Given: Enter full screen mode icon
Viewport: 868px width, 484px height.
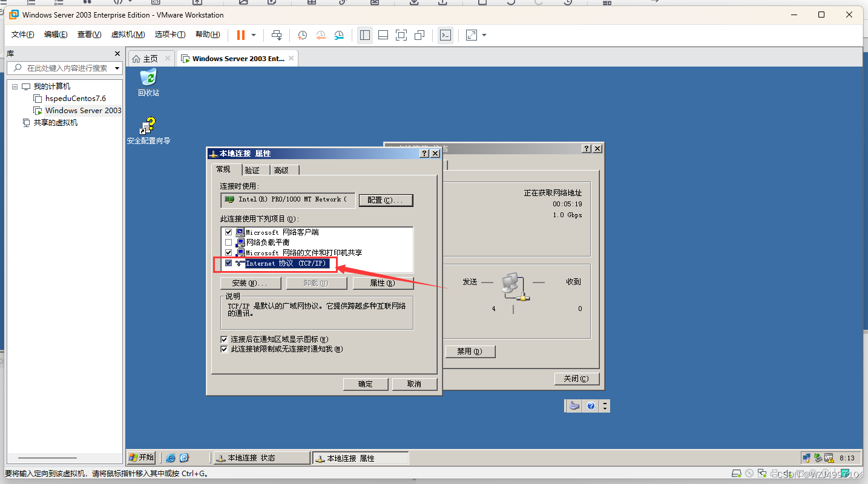Looking at the screenshot, I should [401, 35].
